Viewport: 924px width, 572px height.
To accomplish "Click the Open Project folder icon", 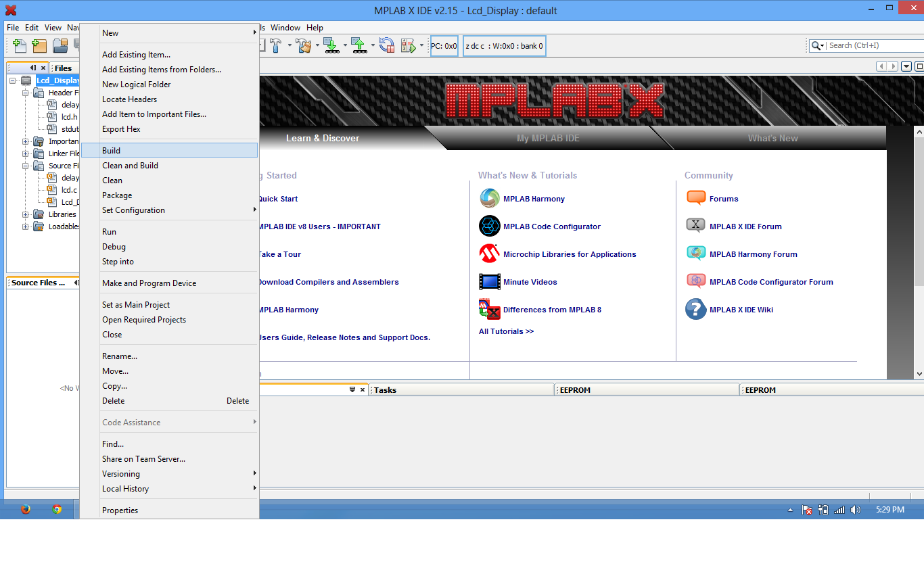I will click(x=60, y=45).
